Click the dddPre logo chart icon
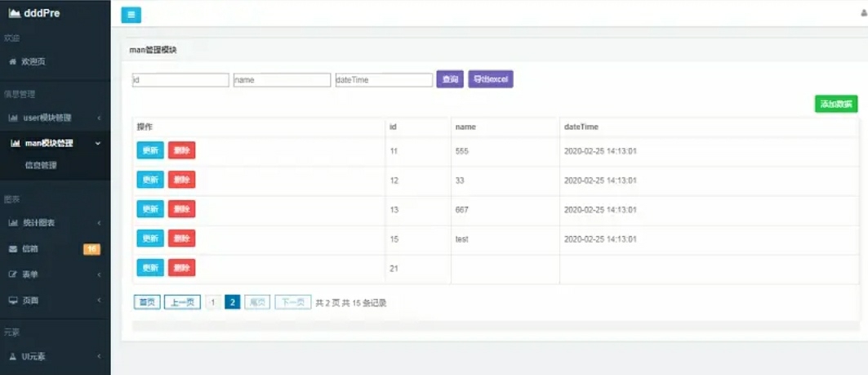The width and height of the screenshot is (868, 375). pos(15,13)
